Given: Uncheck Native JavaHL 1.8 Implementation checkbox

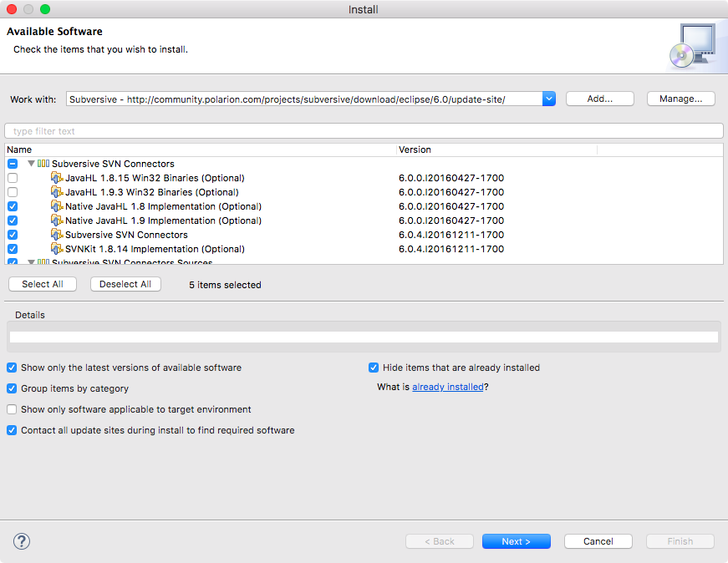Looking at the screenshot, I should pyautogui.click(x=13, y=206).
